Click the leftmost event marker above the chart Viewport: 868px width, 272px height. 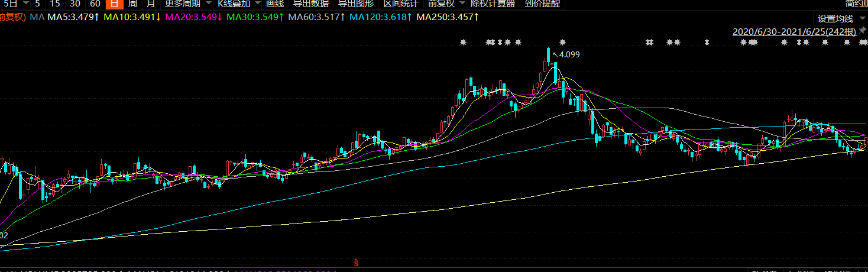464,42
